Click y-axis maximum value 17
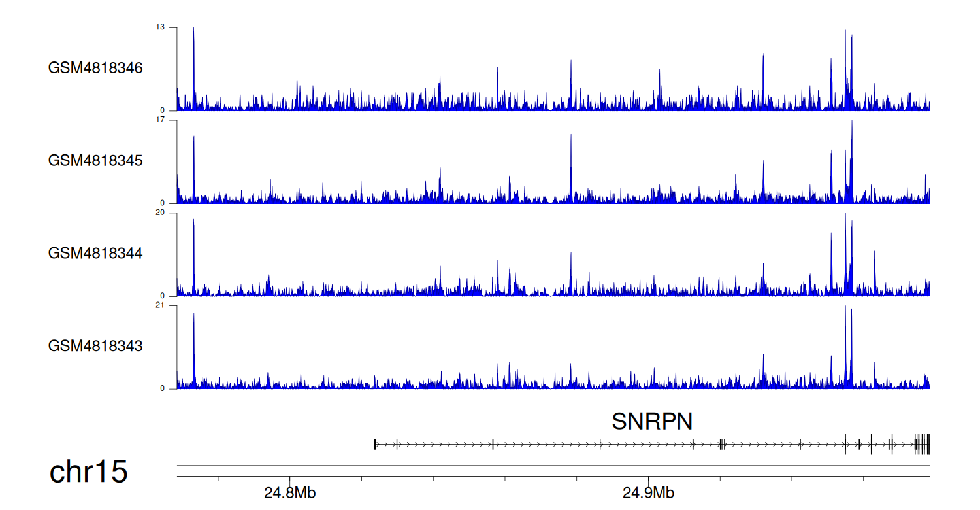This screenshot has width=980, height=510. click(160, 120)
